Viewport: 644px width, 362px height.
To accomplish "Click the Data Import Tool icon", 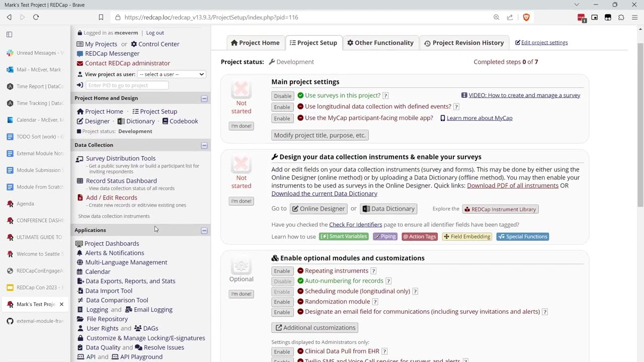I will (80, 291).
